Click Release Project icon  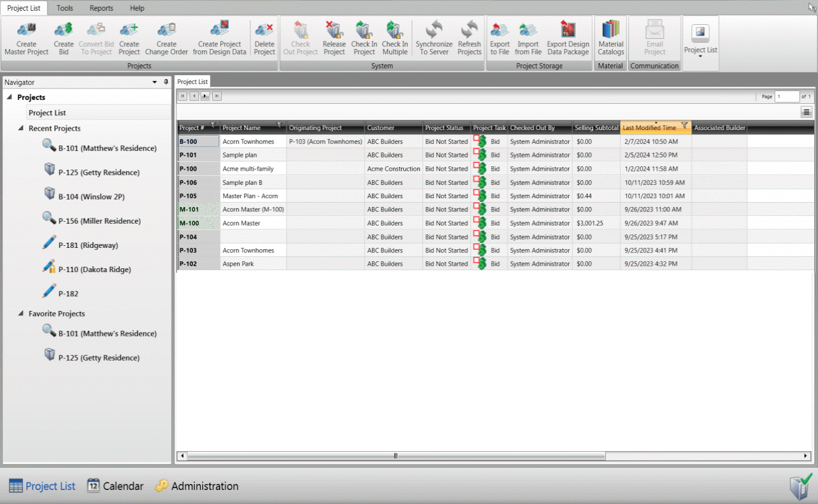pos(334,30)
